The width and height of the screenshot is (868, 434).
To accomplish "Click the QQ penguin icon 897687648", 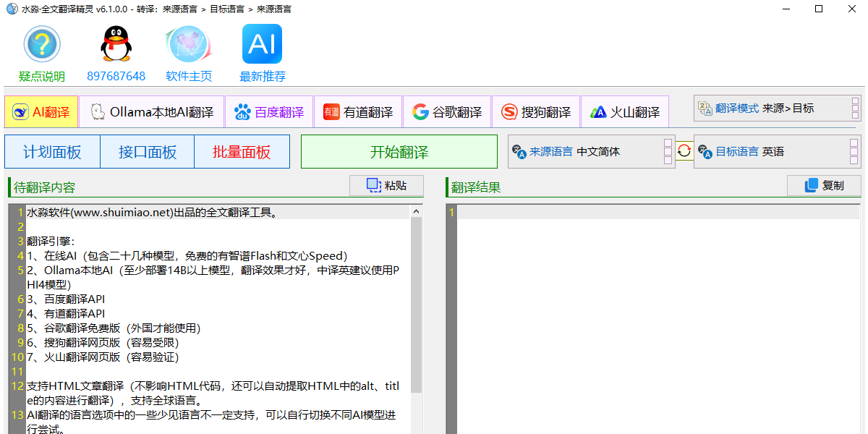I will (116, 44).
